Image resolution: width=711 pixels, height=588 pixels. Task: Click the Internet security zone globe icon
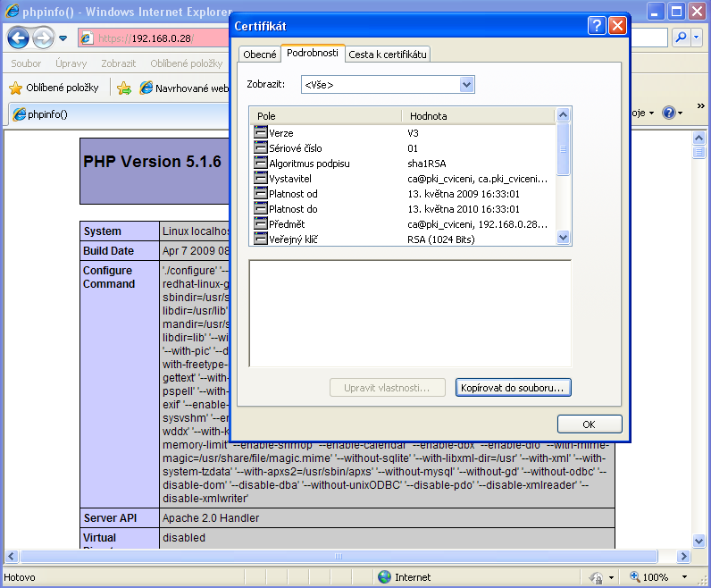coord(384,577)
